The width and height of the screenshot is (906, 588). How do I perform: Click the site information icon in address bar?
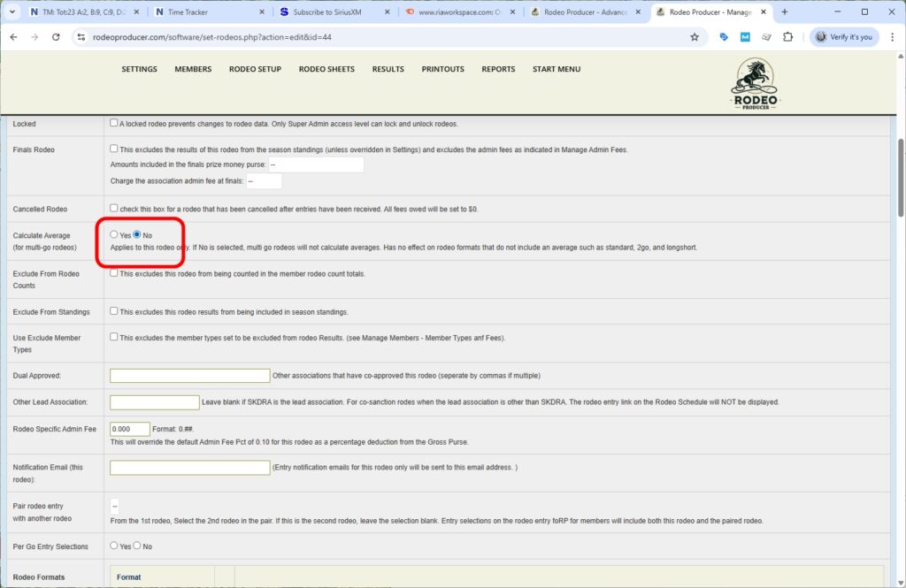click(81, 37)
